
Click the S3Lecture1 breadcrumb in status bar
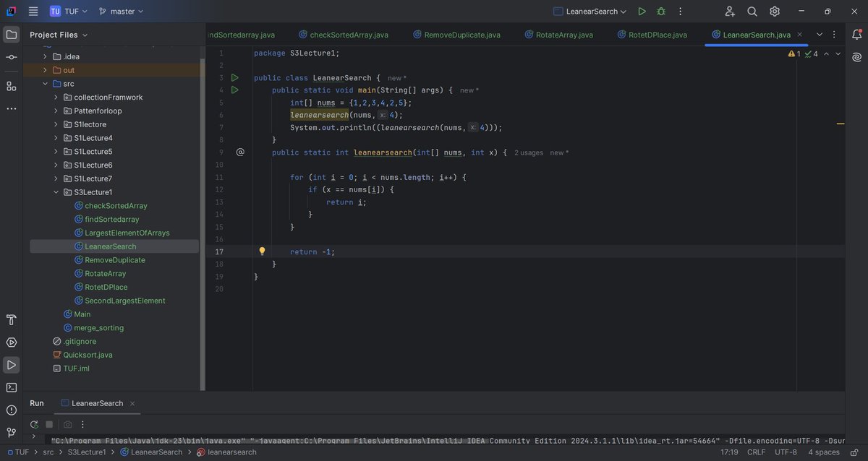pos(87,452)
